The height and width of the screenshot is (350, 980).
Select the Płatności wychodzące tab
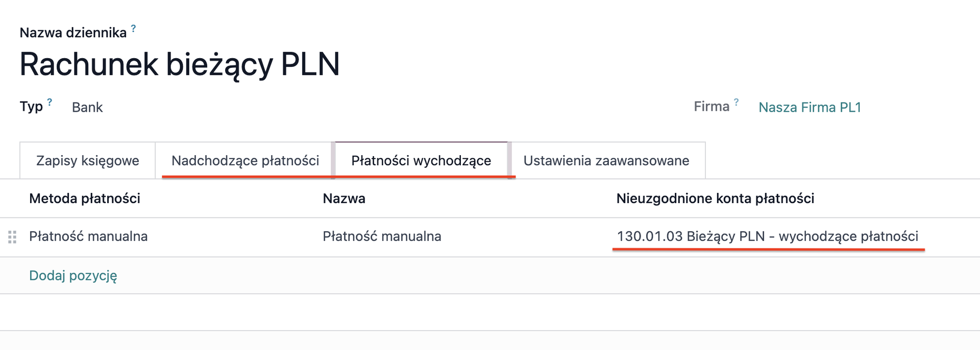421,161
